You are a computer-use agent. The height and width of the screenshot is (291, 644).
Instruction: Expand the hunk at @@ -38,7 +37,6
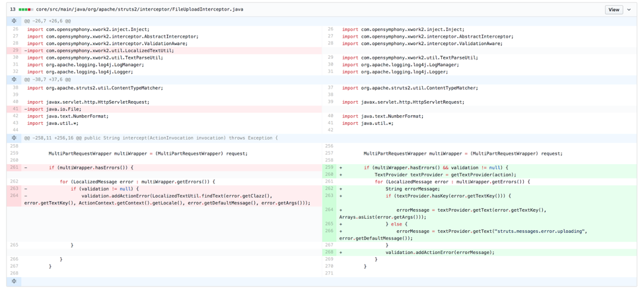(x=14, y=79)
